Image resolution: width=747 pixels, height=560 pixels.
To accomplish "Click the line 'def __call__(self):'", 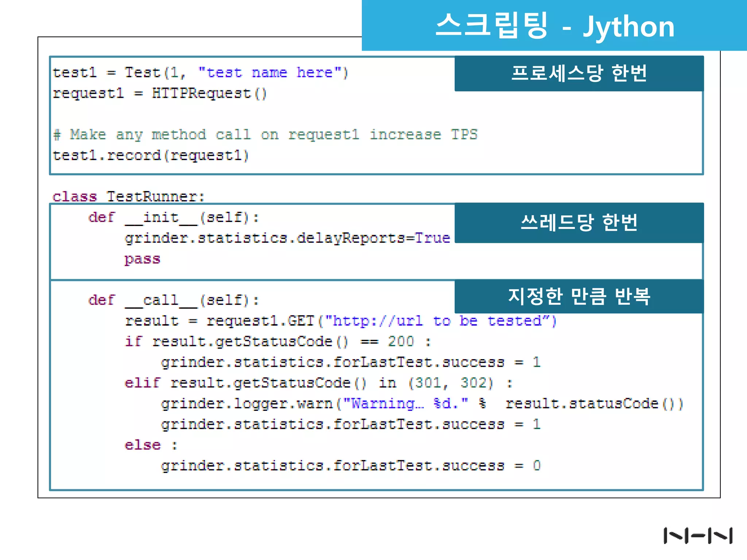I will click(174, 300).
